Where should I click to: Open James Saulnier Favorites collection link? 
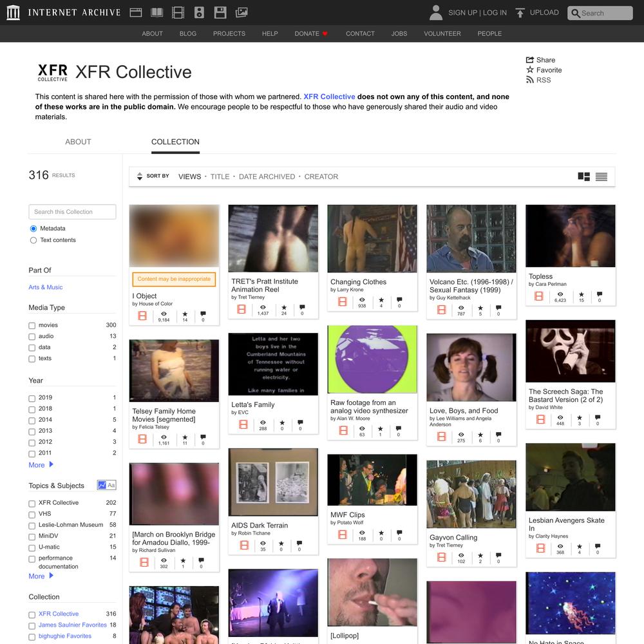(73, 625)
